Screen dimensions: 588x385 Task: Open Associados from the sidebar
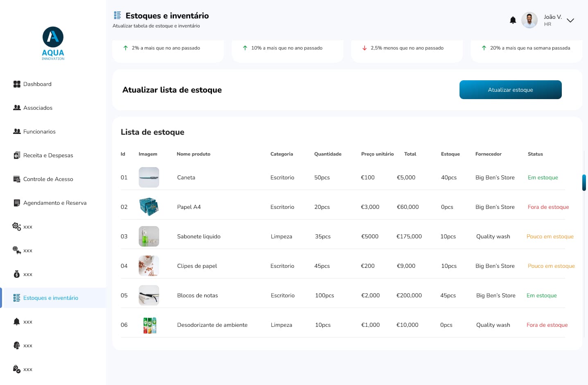[38, 108]
